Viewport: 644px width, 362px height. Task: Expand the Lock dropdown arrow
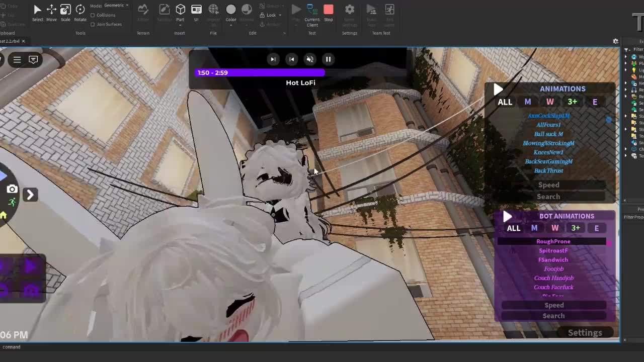point(280,15)
